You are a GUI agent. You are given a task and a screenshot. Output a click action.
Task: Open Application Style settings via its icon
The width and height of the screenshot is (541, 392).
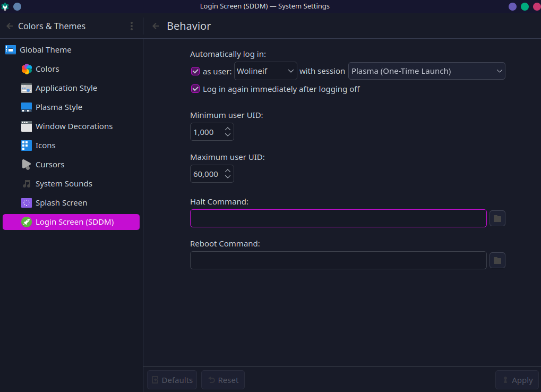click(x=25, y=88)
